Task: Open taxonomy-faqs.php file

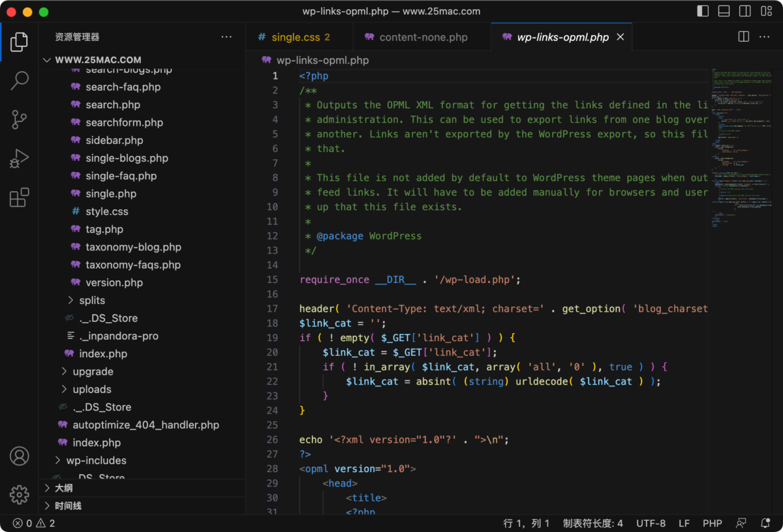Action: (133, 265)
